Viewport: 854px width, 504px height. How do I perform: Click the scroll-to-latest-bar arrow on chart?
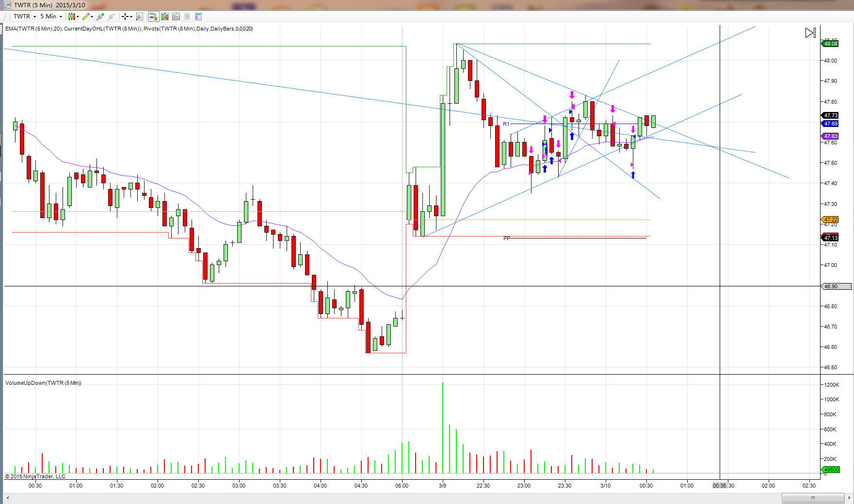click(x=810, y=33)
